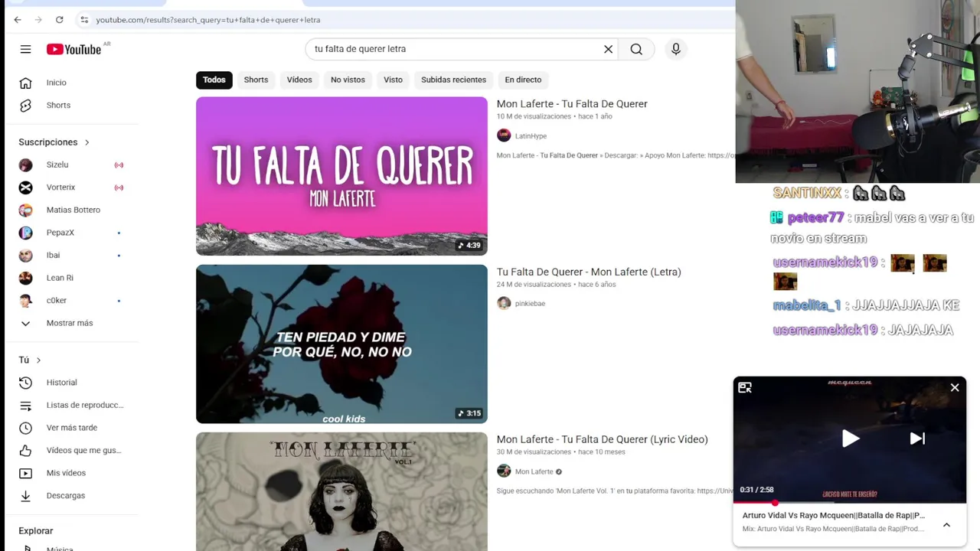Seek on the miniplayer progress bar
Viewport: 980px width, 551px height.
tap(850, 503)
